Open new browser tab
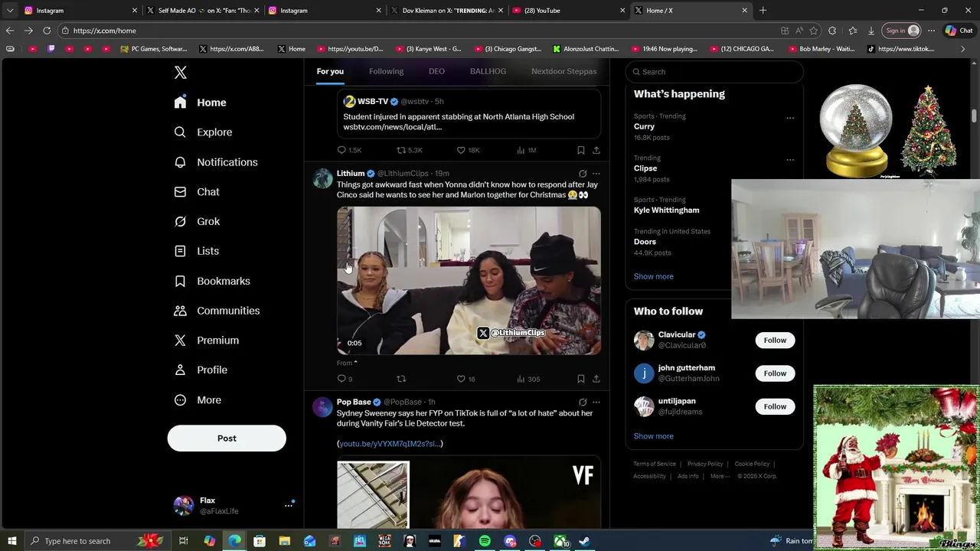Image resolution: width=980 pixels, height=551 pixels. click(763, 11)
